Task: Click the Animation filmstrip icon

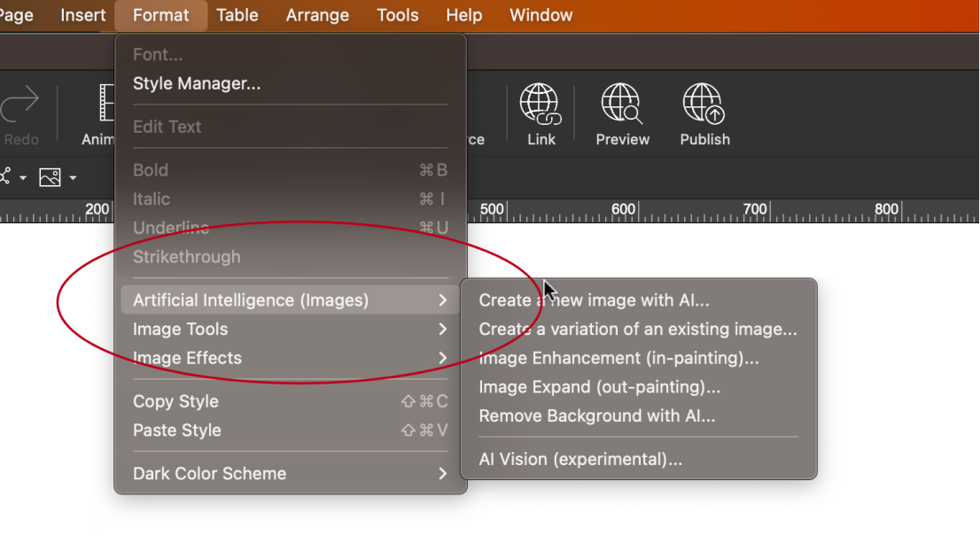Action: 107,105
